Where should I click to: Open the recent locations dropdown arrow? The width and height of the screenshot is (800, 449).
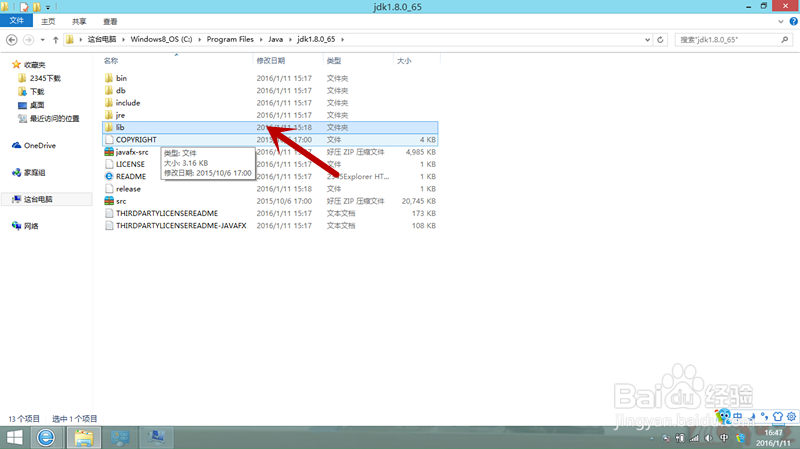43,39
